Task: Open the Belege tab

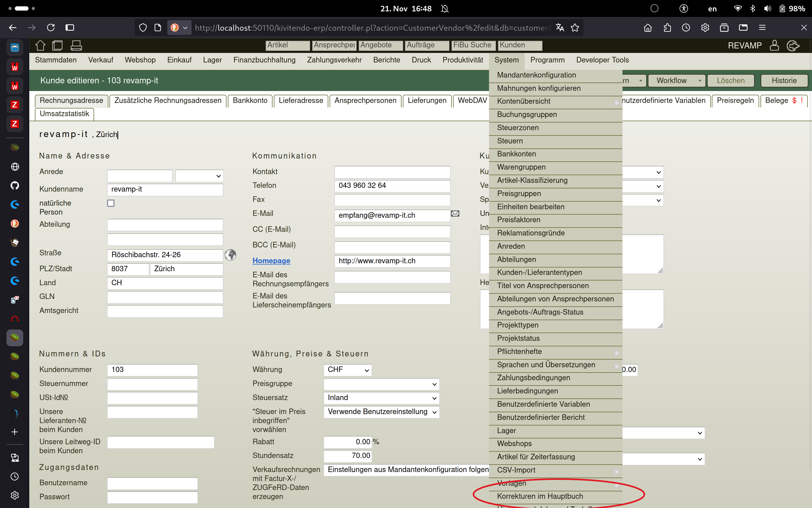Action: pyautogui.click(x=784, y=101)
